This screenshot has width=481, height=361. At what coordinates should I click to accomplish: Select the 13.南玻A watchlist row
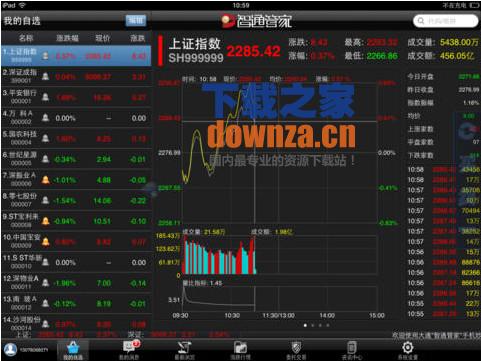click(76, 304)
